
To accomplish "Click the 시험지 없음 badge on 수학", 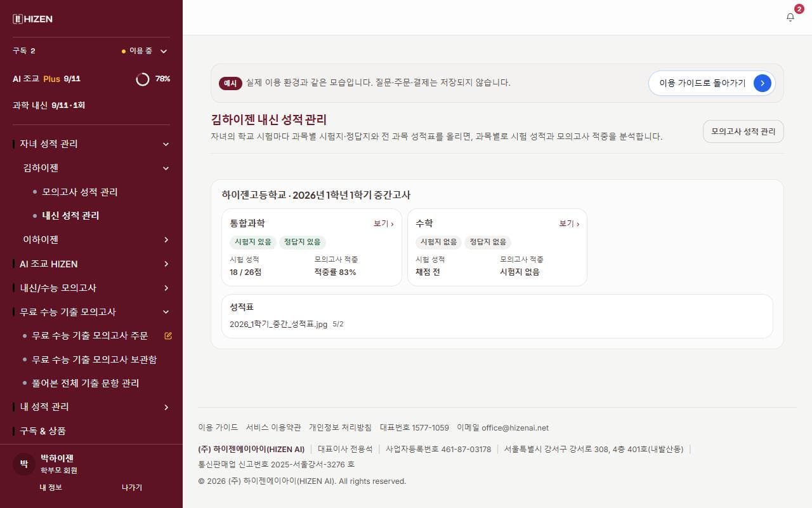I will [x=438, y=242].
